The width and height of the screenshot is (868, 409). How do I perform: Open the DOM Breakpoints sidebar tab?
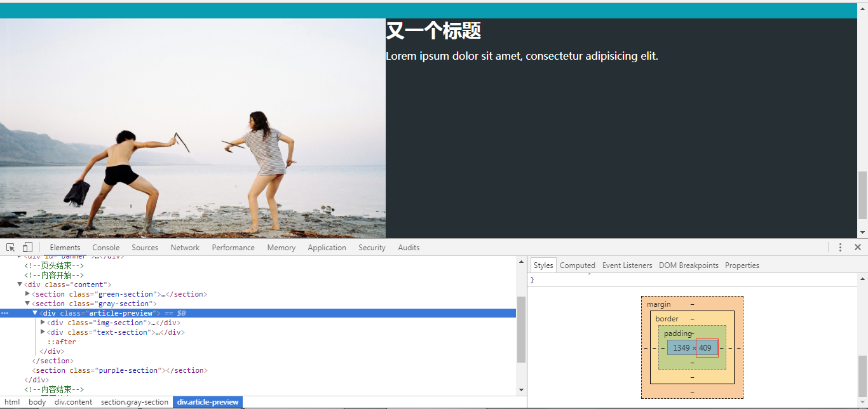(x=689, y=265)
